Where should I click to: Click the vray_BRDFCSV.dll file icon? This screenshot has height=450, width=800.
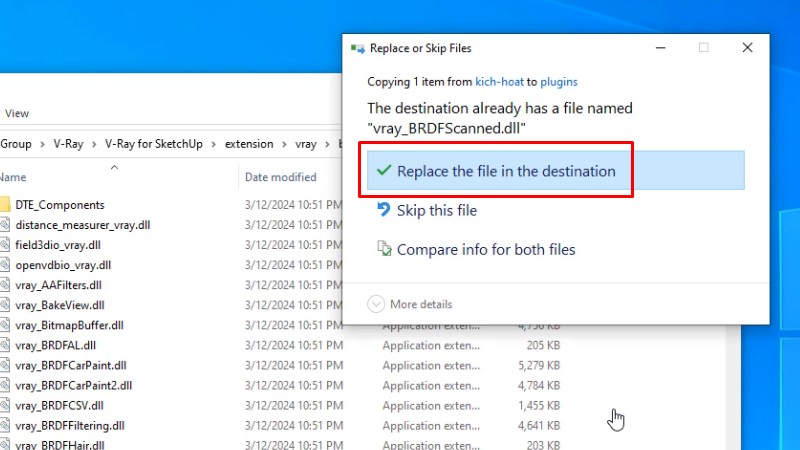(5, 405)
